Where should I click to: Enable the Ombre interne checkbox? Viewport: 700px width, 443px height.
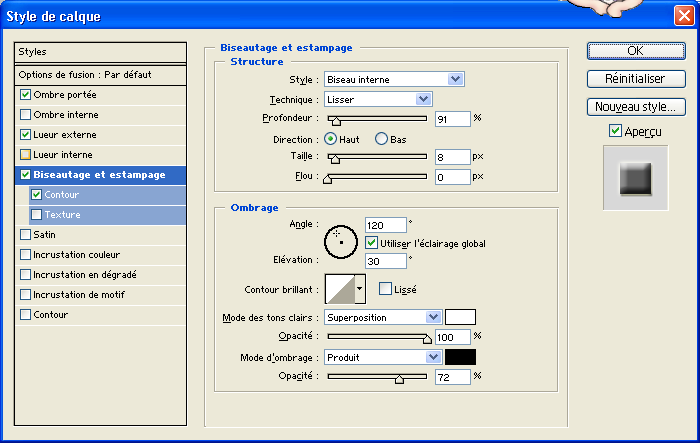point(25,114)
